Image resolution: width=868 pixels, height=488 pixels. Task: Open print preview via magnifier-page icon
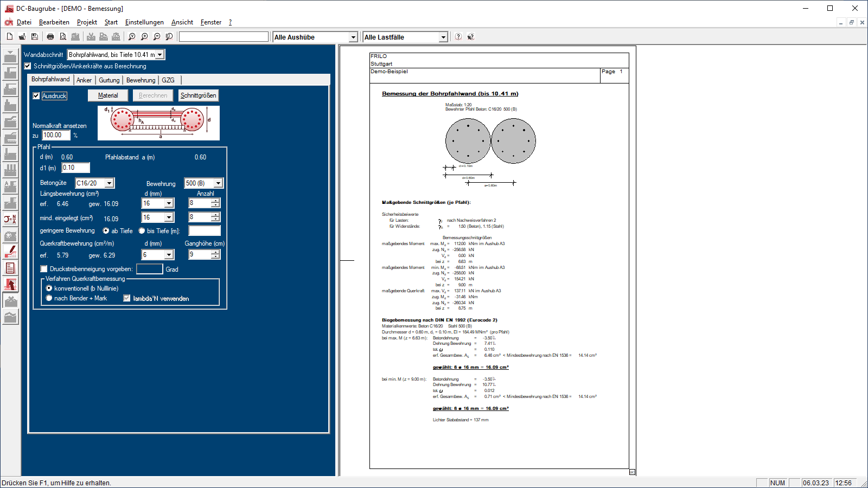(x=63, y=37)
